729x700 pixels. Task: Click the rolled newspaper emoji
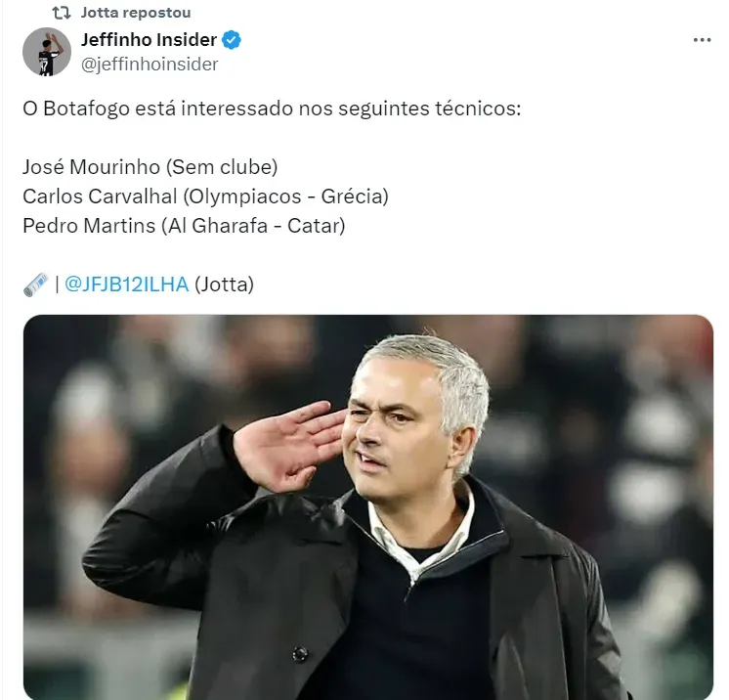click(x=36, y=284)
